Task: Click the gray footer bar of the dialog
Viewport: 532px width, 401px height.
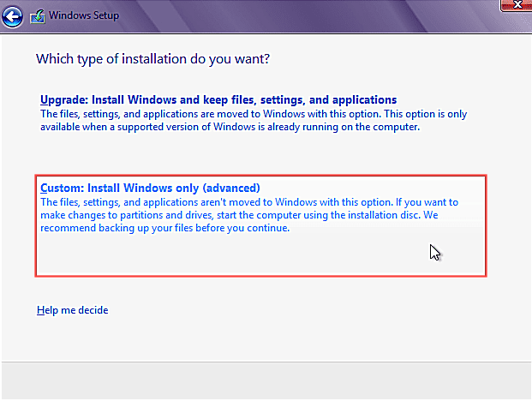Action: [266, 380]
